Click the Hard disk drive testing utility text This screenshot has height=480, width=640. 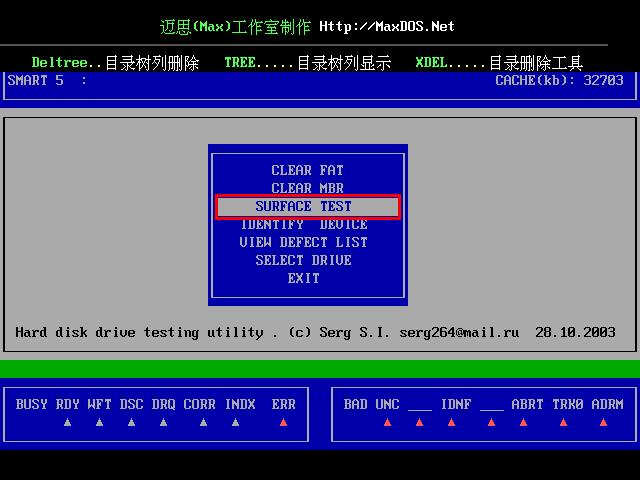click(x=139, y=333)
